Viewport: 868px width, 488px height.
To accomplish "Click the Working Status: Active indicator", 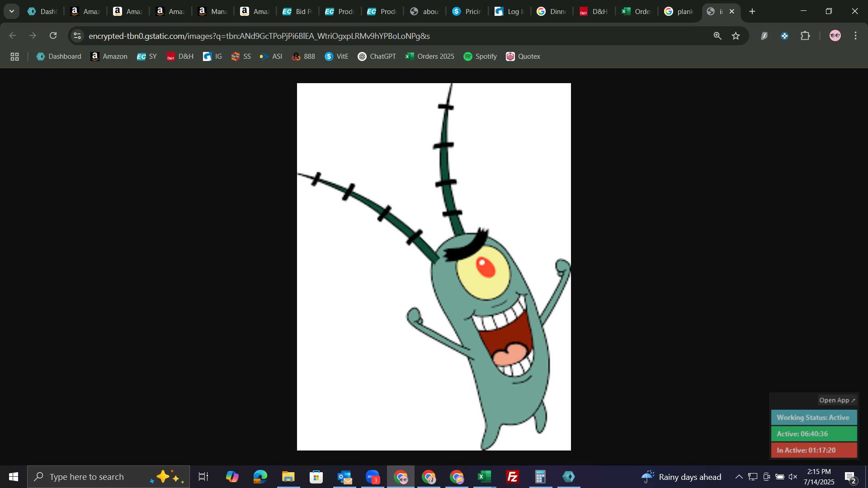I will point(814,418).
